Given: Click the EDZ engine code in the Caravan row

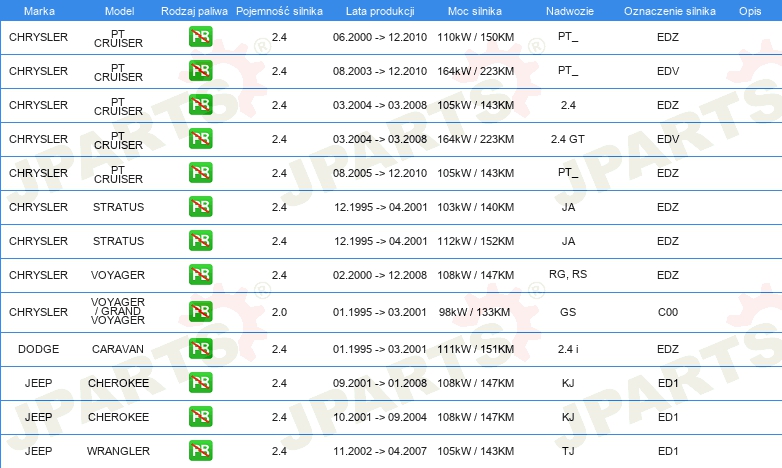Looking at the screenshot, I should (x=668, y=349).
